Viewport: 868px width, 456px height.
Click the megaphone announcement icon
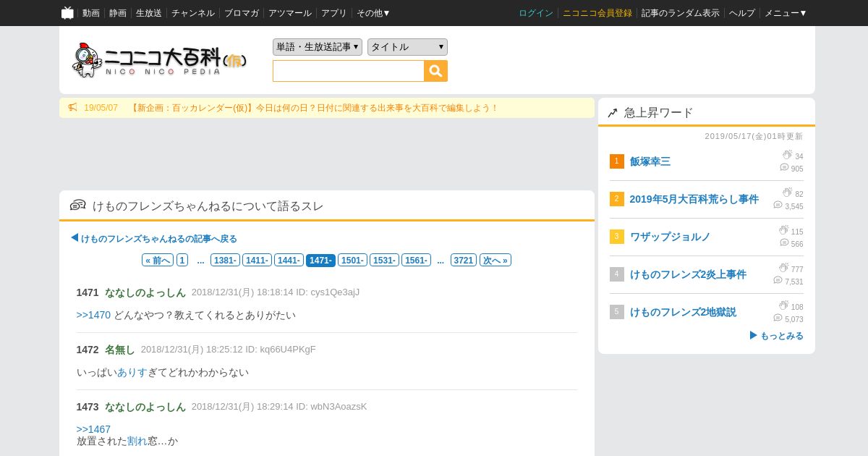click(72, 107)
